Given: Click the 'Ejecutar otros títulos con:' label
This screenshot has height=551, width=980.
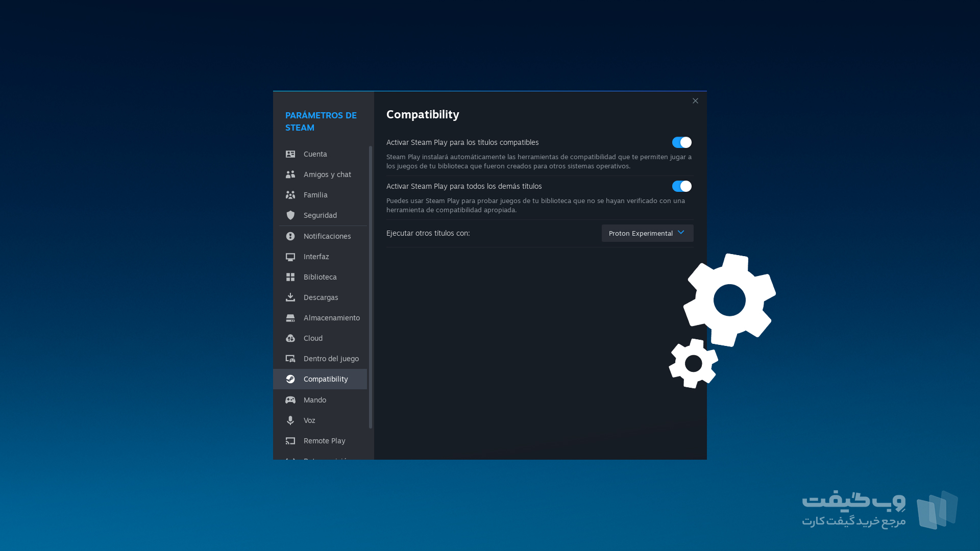Looking at the screenshot, I should tap(428, 233).
